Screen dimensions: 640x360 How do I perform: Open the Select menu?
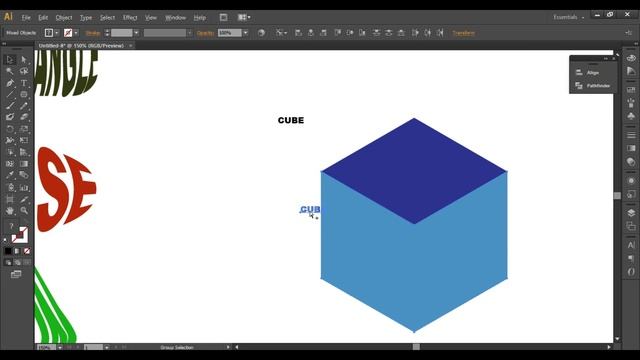[x=107, y=18]
